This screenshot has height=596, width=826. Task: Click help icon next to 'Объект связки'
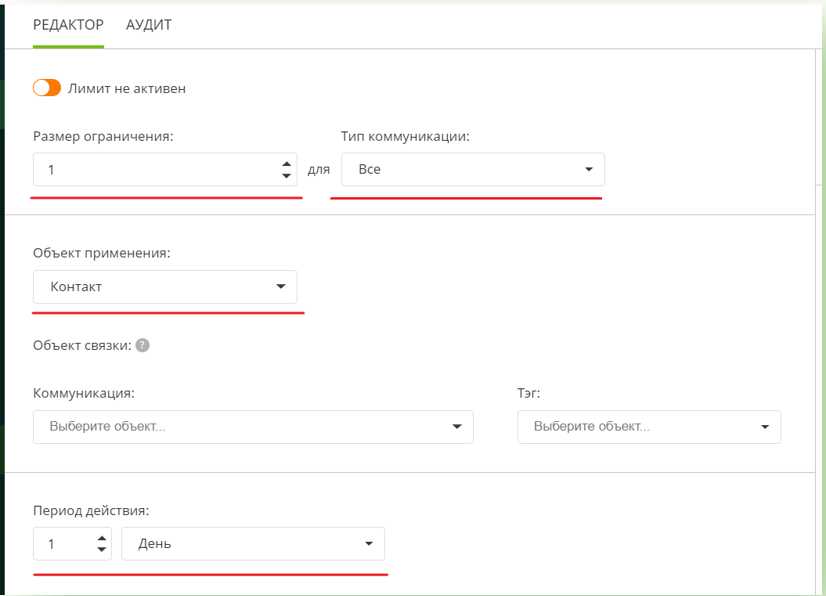click(142, 345)
